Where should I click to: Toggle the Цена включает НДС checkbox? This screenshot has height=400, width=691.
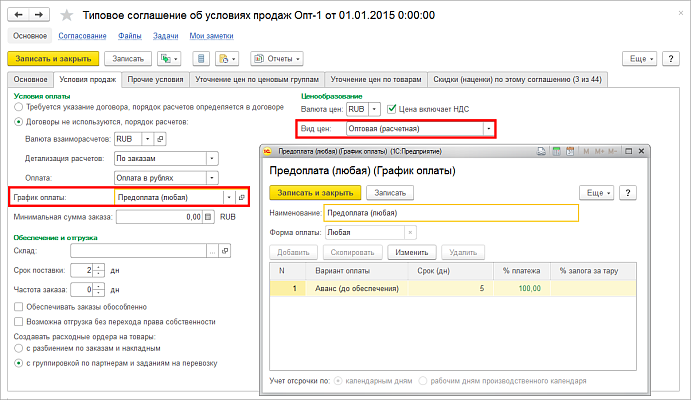click(x=392, y=109)
